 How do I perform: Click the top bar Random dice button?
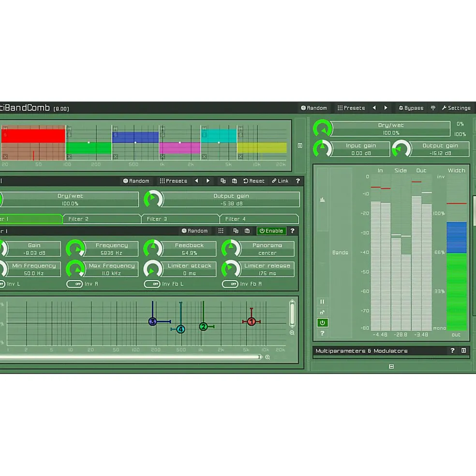pyautogui.click(x=313, y=108)
